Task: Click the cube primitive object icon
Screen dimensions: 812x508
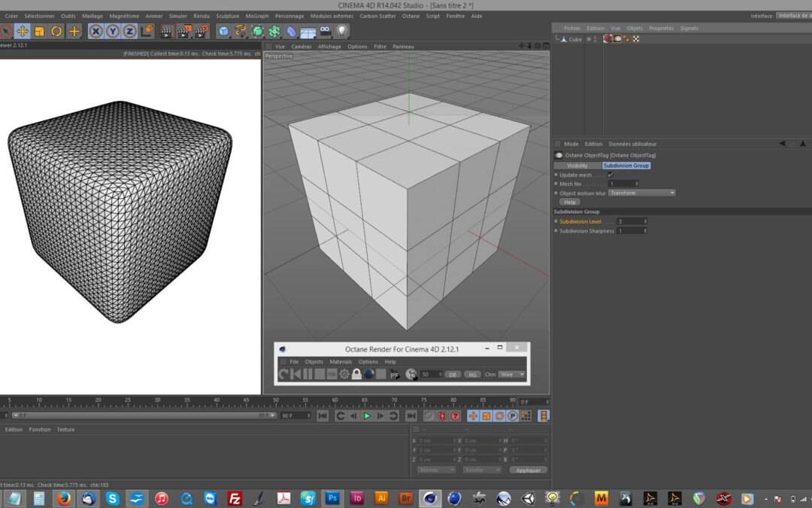Action: point(223,31)
